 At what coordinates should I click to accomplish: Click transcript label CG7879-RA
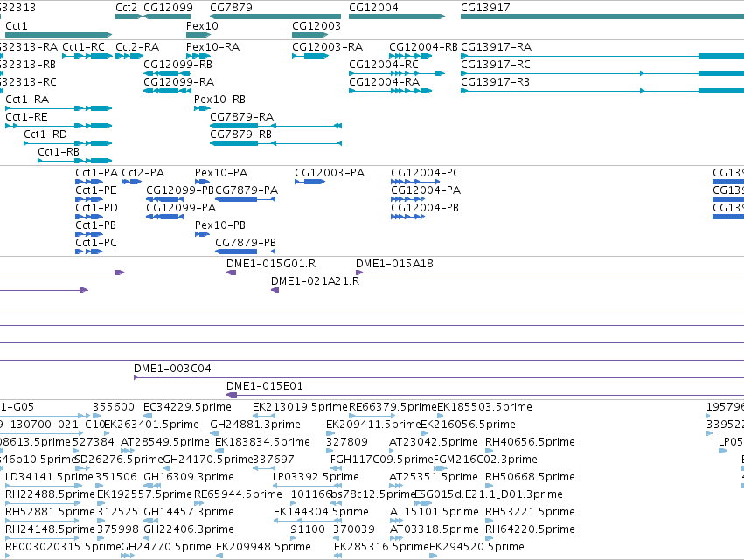[242, 117]
